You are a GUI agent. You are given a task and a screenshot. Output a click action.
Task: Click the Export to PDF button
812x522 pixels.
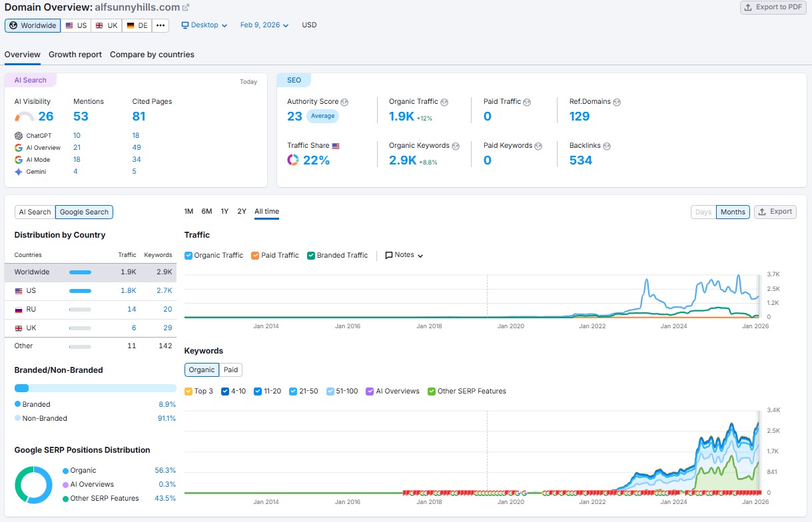(773, 7)
